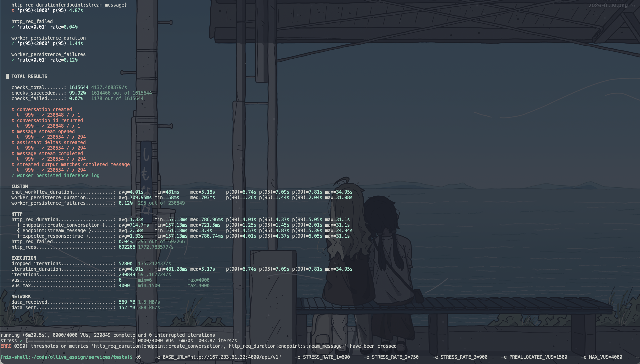Click 'message stream completed' check line
This screenshot has height=364, width=640.
click(47, 153)
